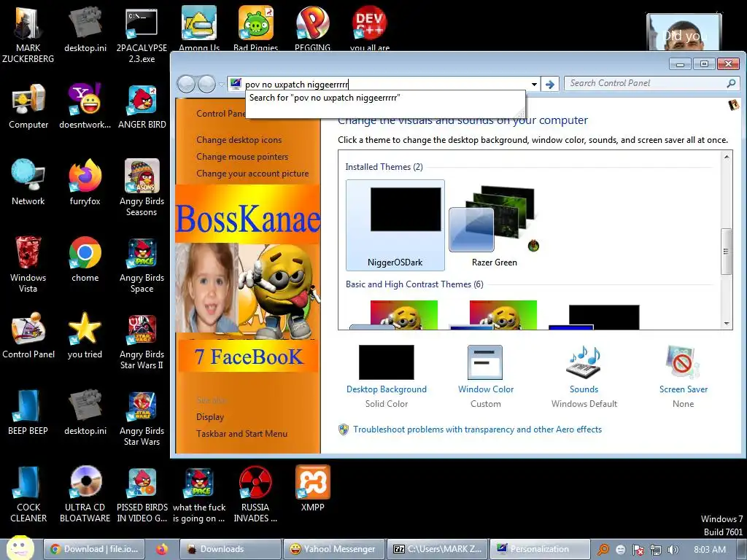The height and width of the screenshot is (560, 747).
Task: Switch to Download | file.io Chrome taskbar item
Action: click(93, 549)
